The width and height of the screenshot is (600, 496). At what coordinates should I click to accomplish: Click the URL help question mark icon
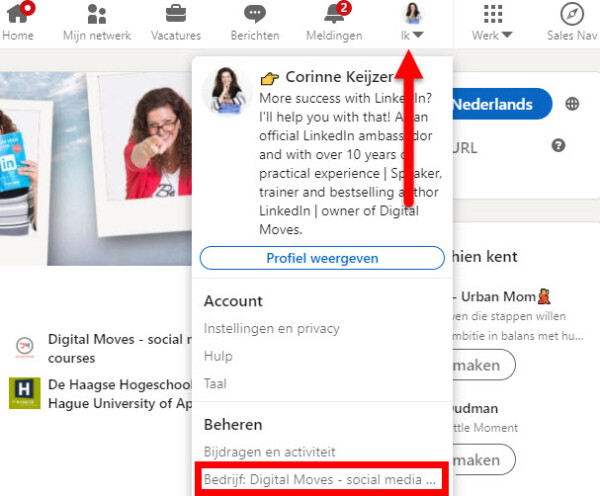point(558,146)
